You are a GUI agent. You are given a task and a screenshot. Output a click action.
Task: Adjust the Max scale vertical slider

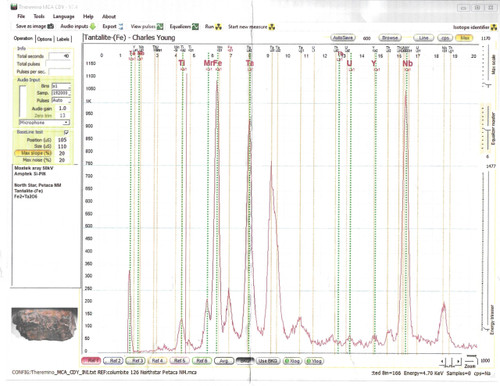pyautogui.click(x=488, y=65)
